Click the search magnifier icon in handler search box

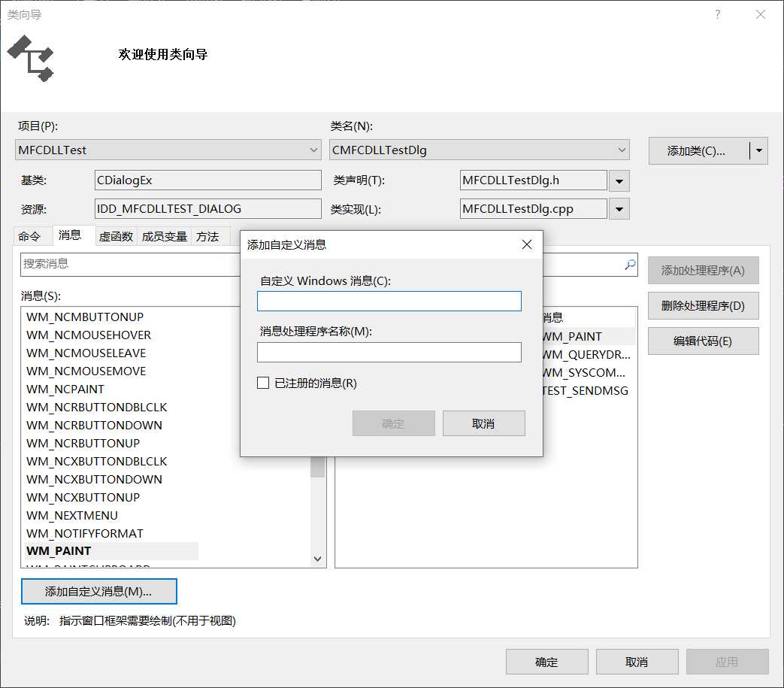(630, 265)
